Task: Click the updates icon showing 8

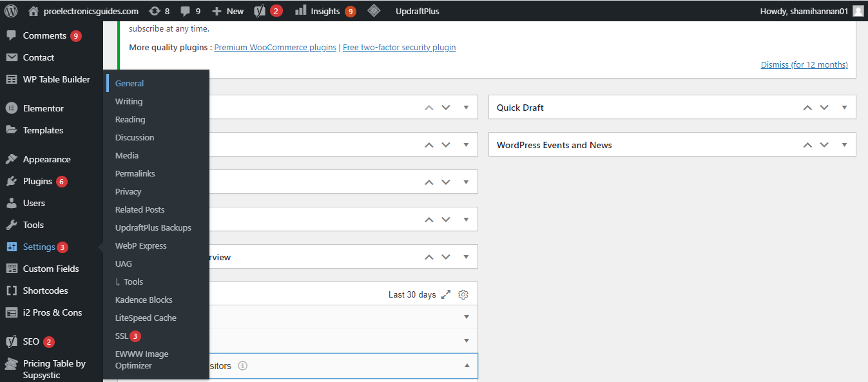Action: [x=155, y=11]
